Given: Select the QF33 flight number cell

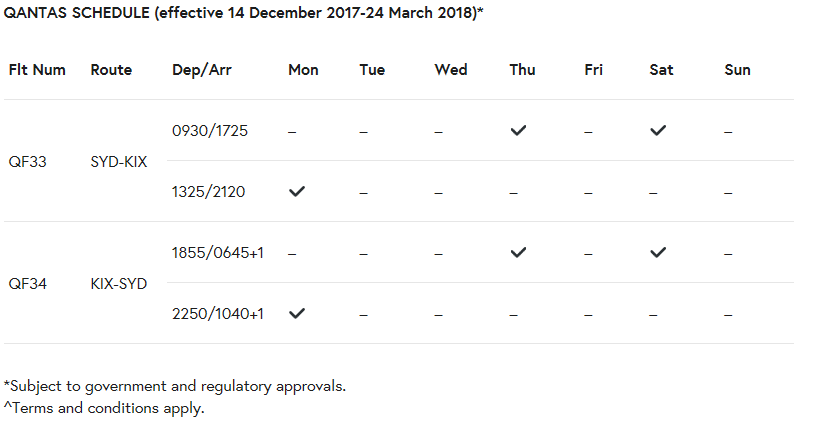Looking at the screenshot, I should 28,162.
